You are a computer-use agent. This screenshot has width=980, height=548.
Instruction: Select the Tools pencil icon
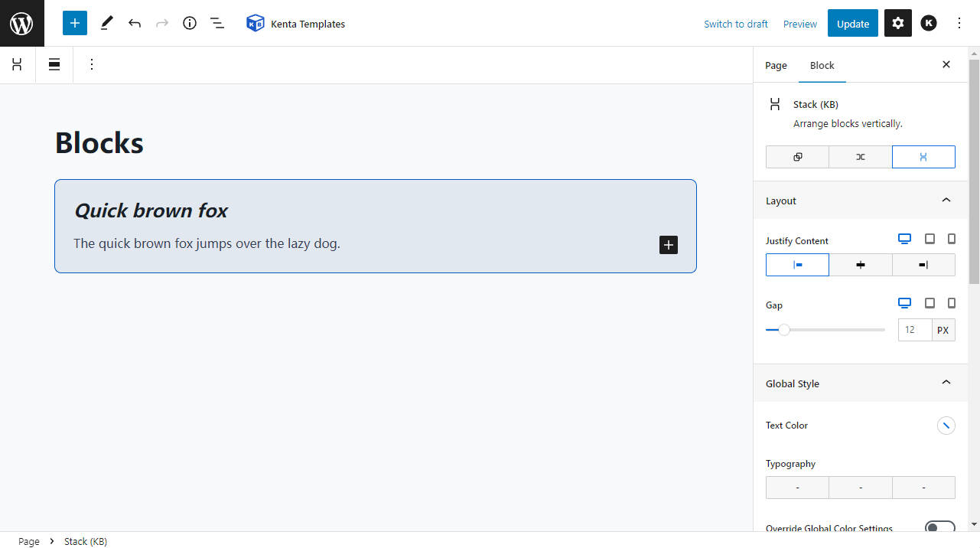click(x=106, y=23)
